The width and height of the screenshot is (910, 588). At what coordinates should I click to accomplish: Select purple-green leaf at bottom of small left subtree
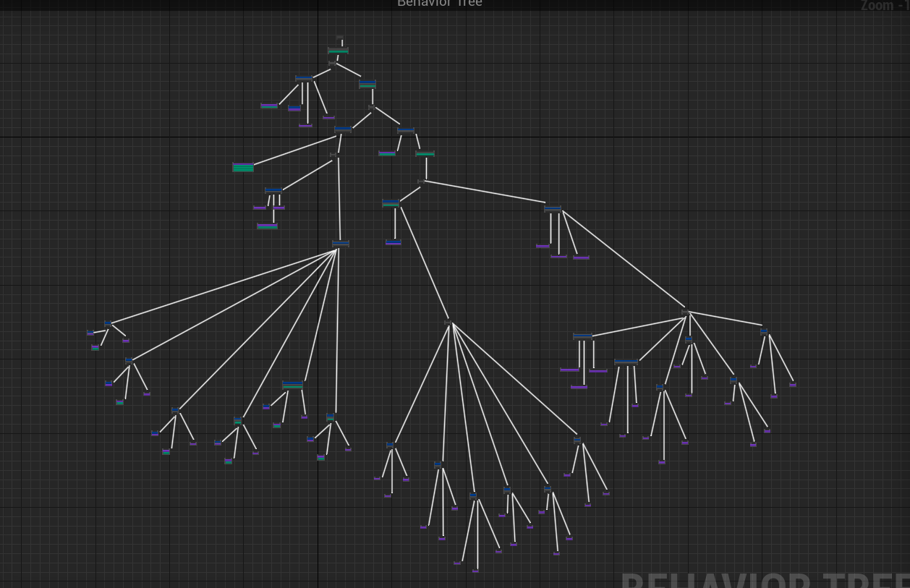tap(267, 226)
